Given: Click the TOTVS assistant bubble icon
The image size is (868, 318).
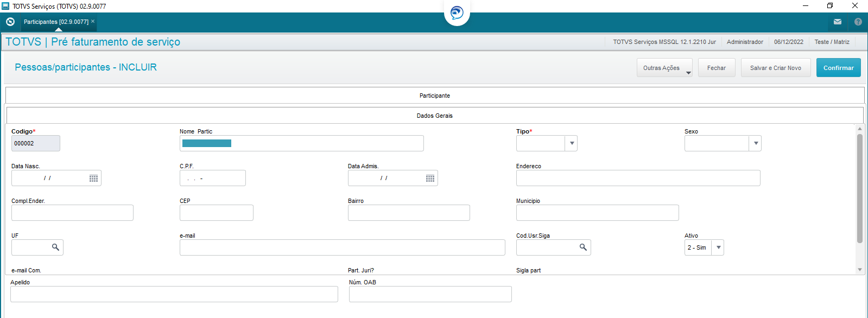Looking at the screenshot, I should [x=457, y=12].
